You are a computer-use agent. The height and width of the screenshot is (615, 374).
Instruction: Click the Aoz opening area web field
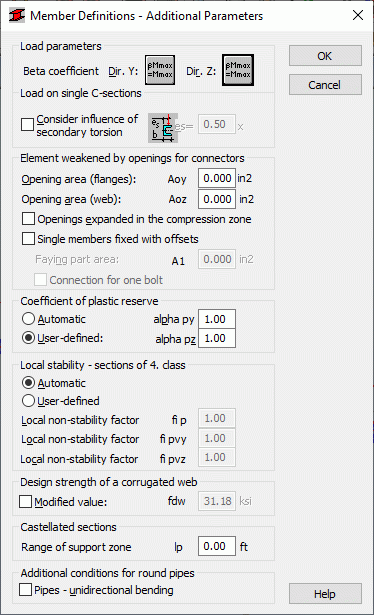(x=217, y=199)
